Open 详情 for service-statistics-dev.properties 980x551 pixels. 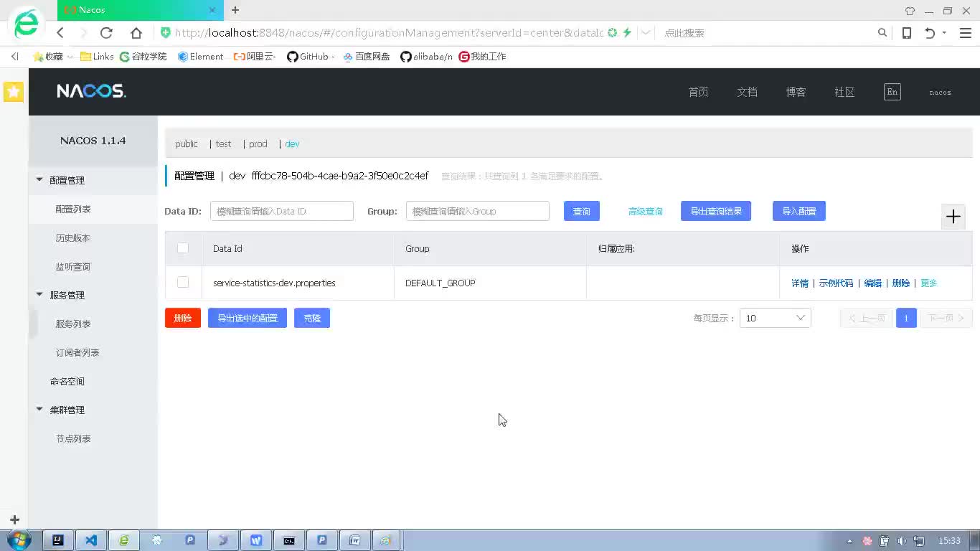(x=800, y=283)
